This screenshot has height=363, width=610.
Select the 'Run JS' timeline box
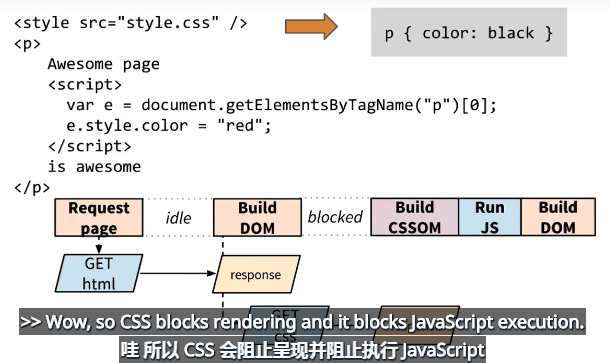[490, 217]
